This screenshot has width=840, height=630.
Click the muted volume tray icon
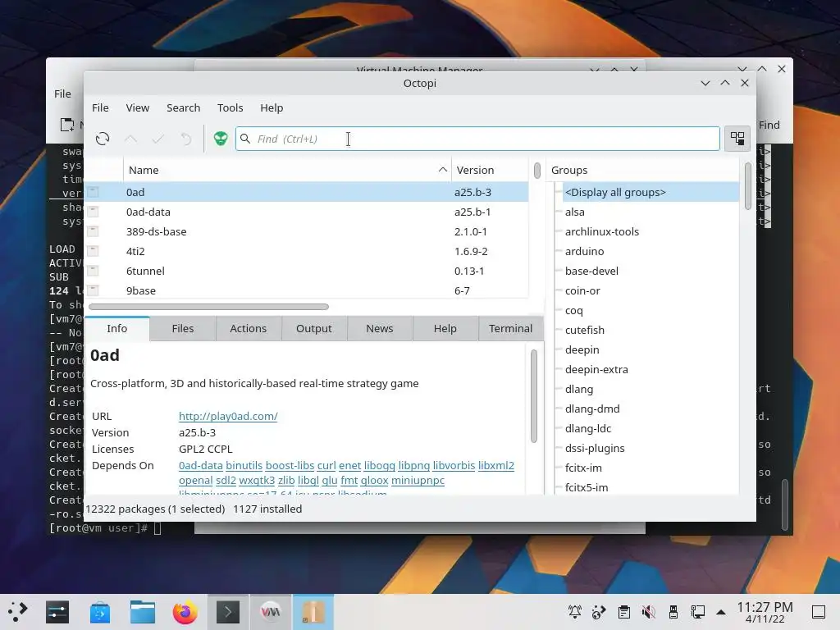(648, 612)
